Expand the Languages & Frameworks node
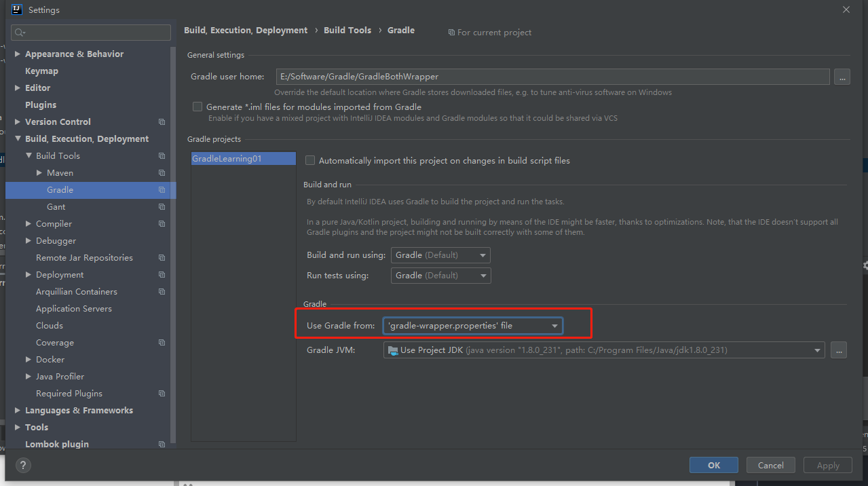The height and width of the screenshot is (486, 868). coord(18,411)
